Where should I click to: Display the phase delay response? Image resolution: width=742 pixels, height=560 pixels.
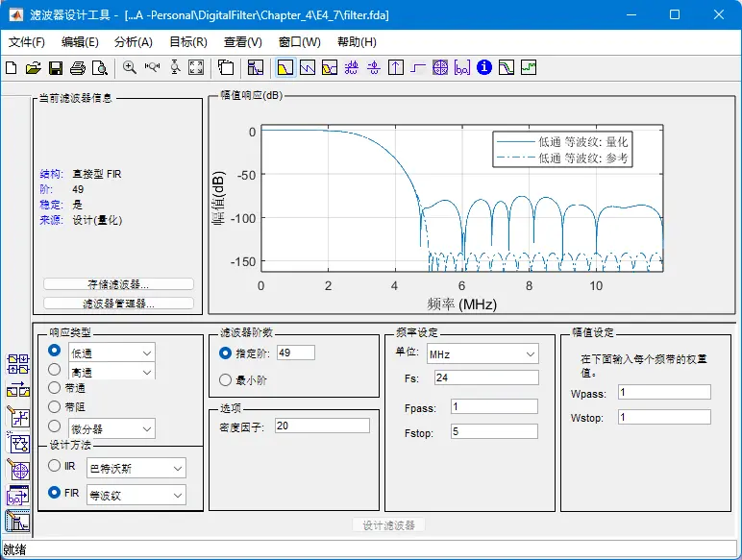[x=374, y=67]
